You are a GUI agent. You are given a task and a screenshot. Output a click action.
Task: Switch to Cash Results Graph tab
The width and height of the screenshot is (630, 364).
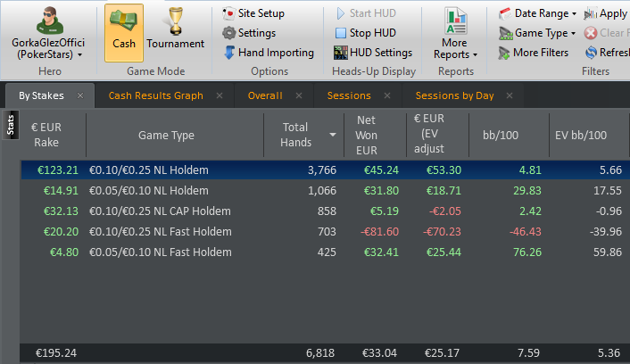[x=156, y=95]
